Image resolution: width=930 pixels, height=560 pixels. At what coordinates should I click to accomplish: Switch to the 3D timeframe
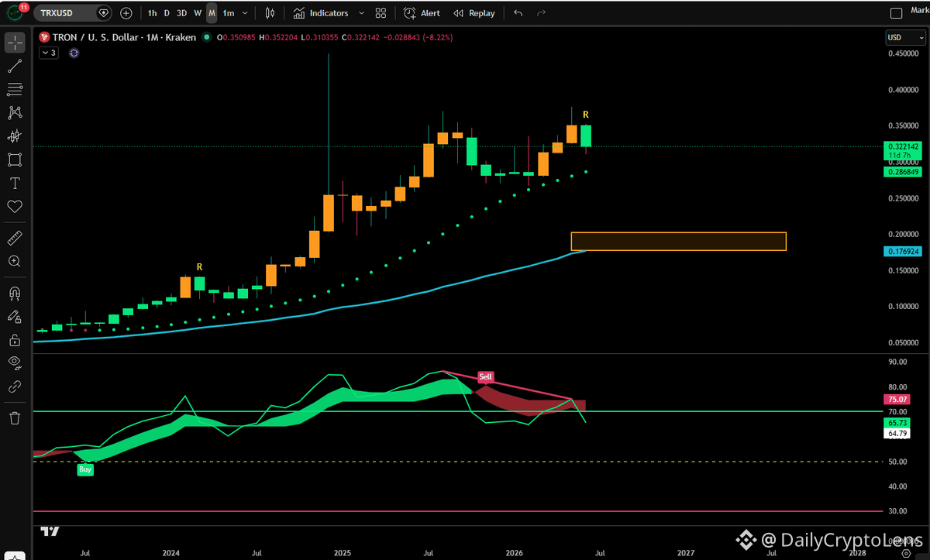point(181,13)
